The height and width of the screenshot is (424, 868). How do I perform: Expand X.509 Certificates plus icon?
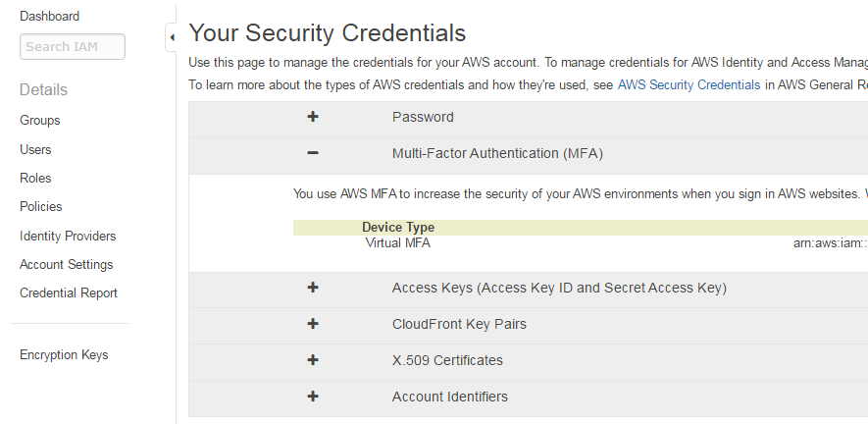click(x=313, y=359)
